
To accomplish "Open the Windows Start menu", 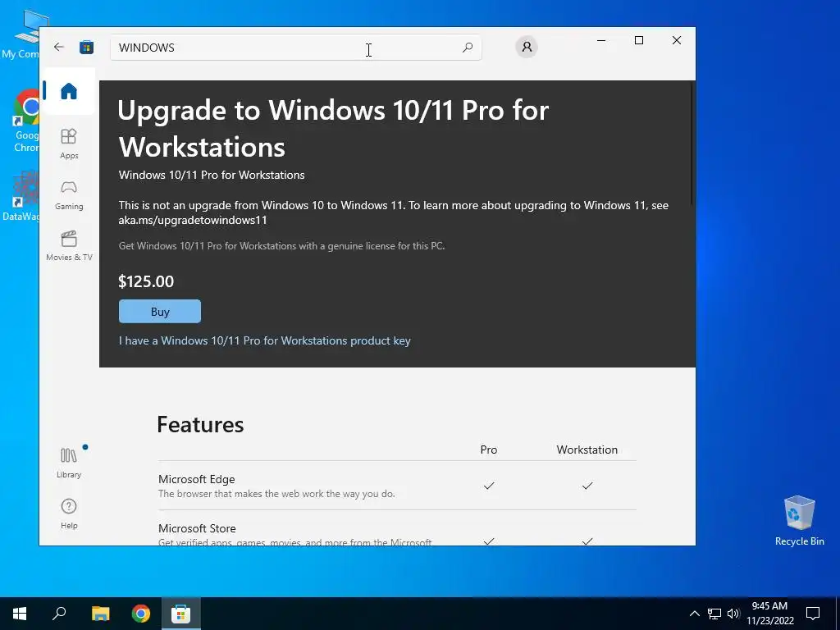I will (x=20, y=614).
